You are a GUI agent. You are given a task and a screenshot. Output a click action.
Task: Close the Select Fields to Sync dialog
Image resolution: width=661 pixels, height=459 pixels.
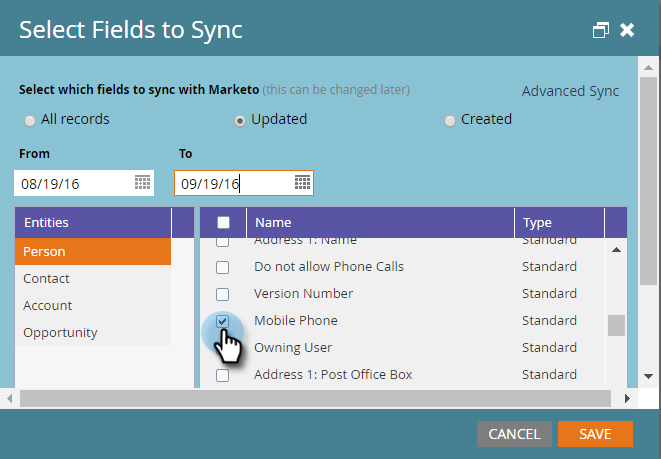tap(628, 30)
